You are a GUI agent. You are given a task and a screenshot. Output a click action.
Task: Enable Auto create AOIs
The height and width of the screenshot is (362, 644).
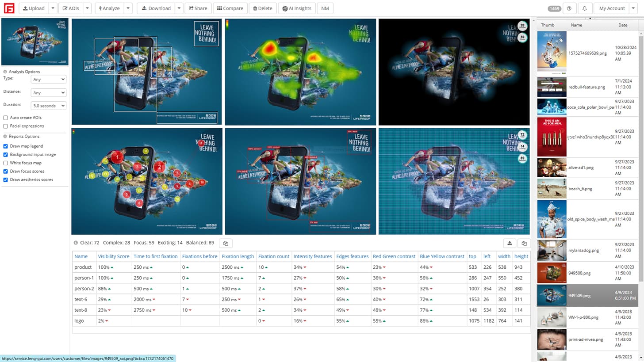click(5, 117)
